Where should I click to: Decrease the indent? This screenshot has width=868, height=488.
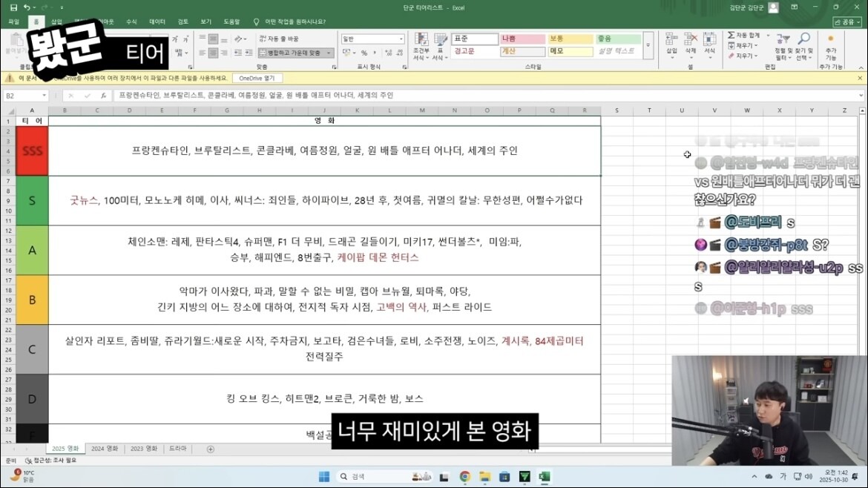[x=238, y=53]
